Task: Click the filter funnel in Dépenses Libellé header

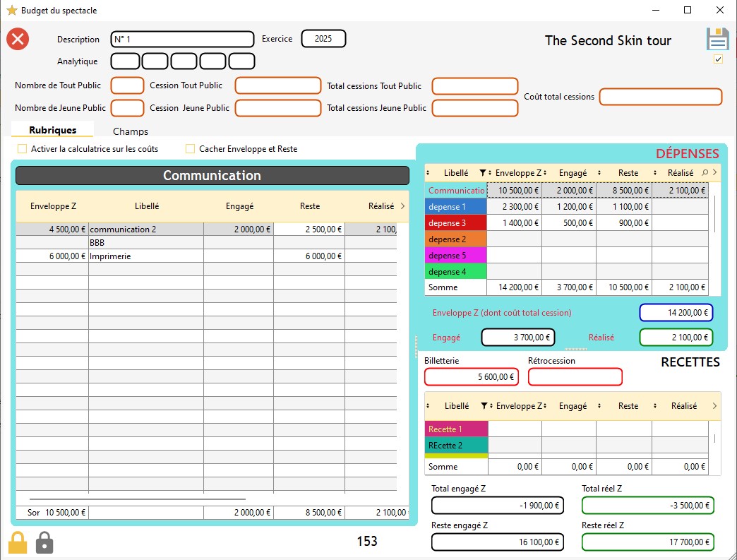Action: click(483, 173)
